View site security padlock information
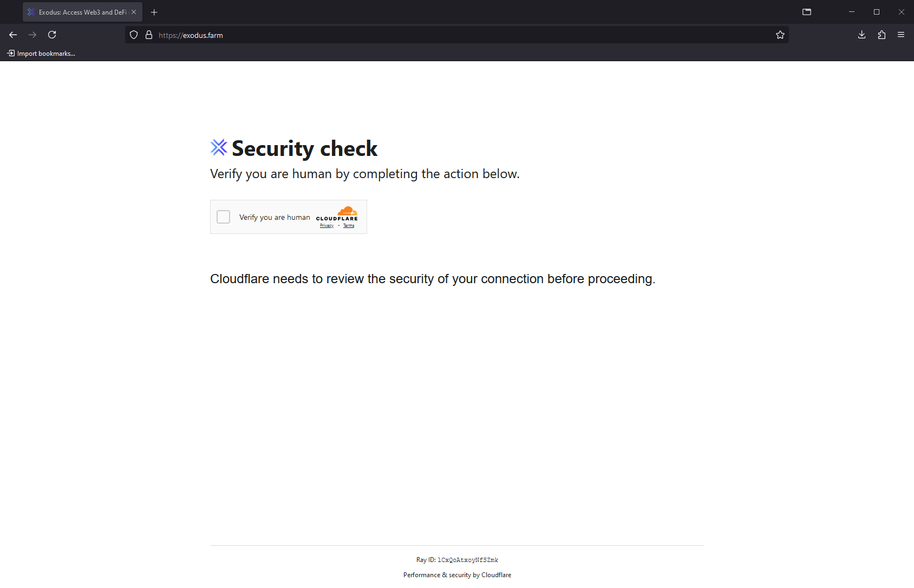 149,35
